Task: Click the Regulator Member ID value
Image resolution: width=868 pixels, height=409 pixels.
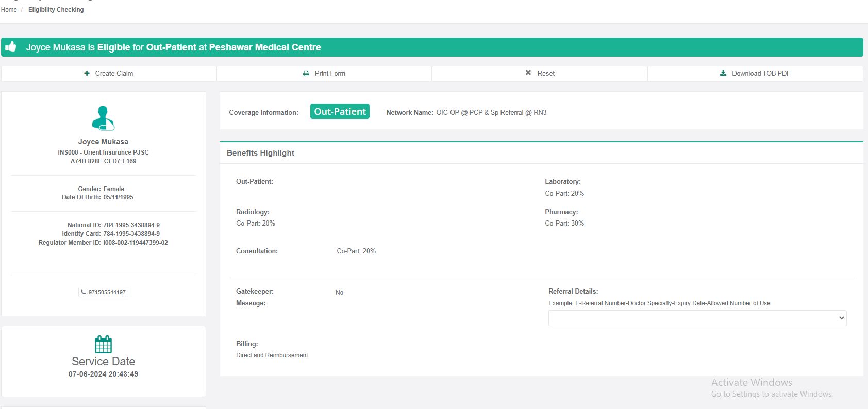Action: [x=136, y=243]
